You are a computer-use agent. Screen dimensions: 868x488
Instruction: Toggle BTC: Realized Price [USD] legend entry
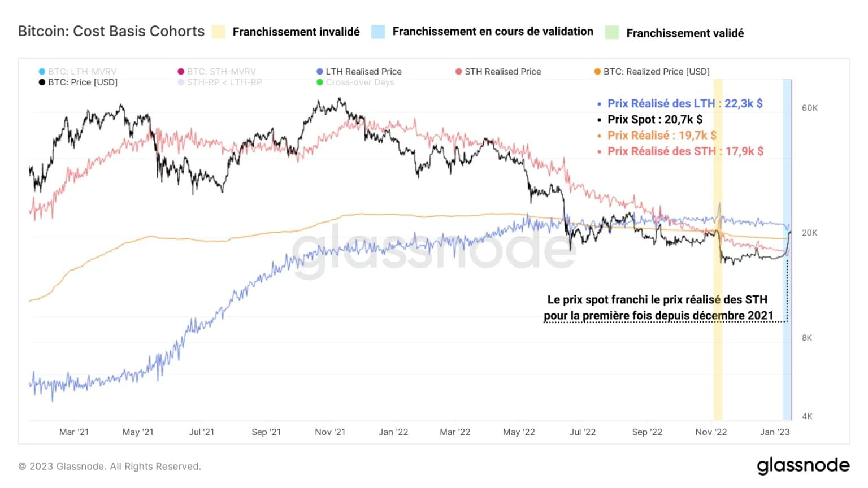[x=652, y=72]
